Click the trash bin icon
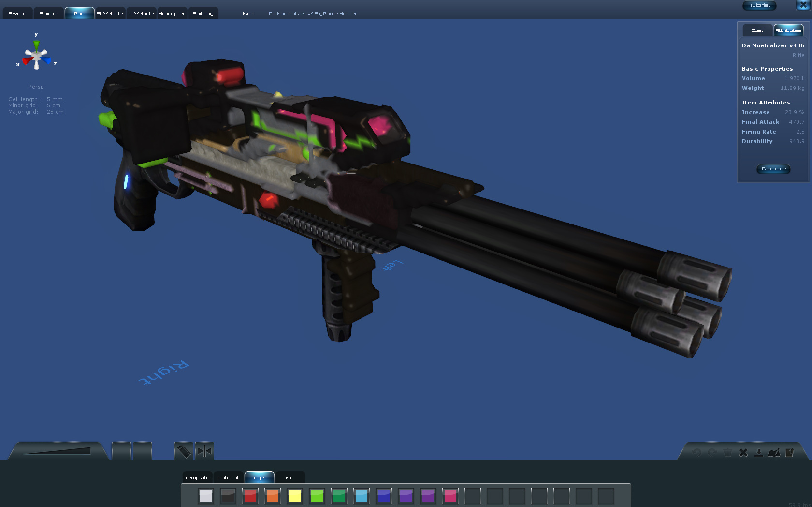The width and height of the screenshot is (812, 507). [x=727, y=453]
